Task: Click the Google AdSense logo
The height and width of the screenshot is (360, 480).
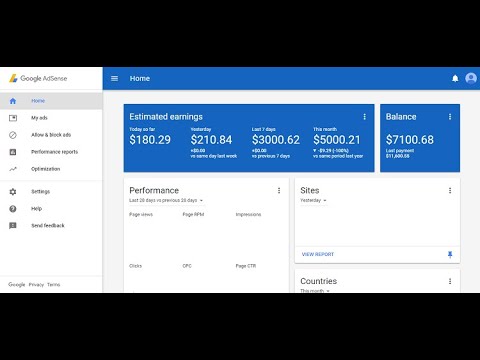Action: pyautogui.click(x=38, y=78)
